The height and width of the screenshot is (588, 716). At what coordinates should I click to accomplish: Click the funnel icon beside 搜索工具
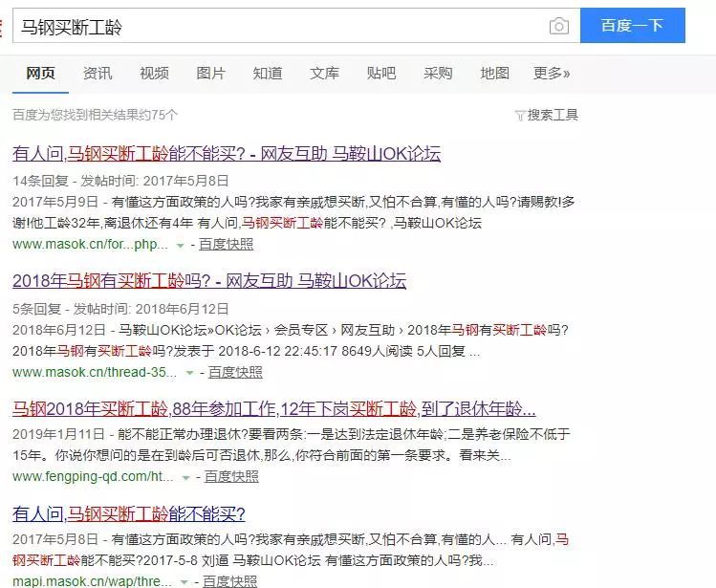[x=520, y=116]
